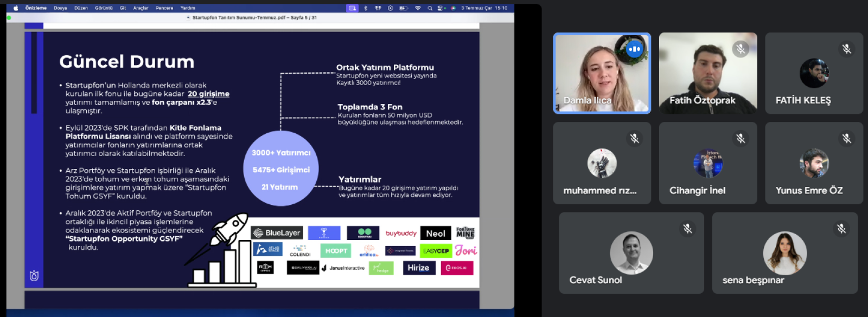Click the Fortune Mine logo on slide
868x317 pixels.
(x=465, y=233)
